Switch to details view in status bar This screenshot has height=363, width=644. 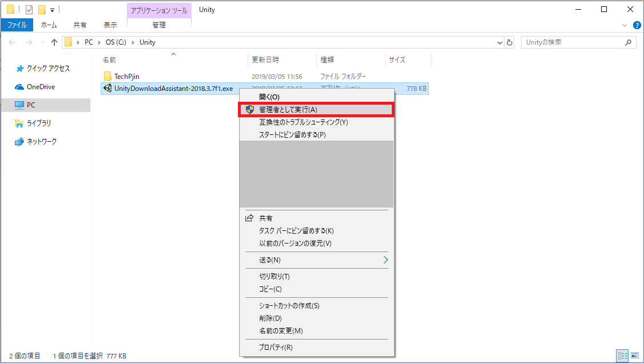click(x=623, y=356)
